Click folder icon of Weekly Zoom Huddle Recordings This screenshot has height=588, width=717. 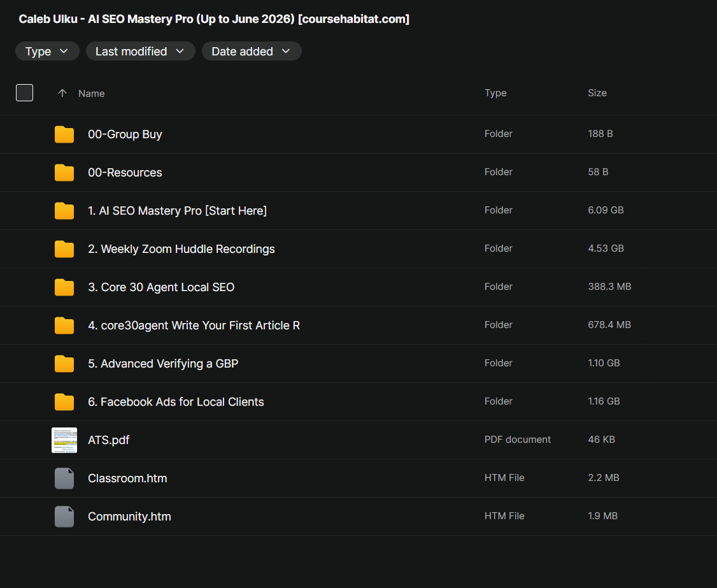[x=64, y=249]
